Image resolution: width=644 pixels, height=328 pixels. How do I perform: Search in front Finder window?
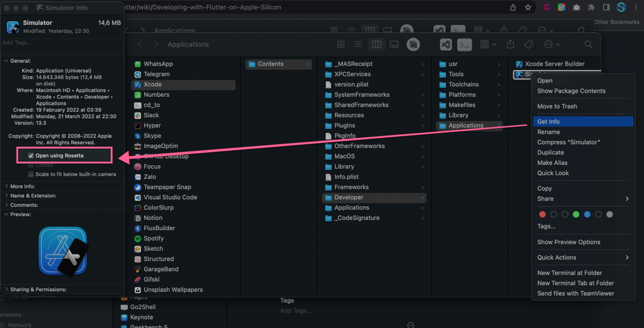pyautogui.click(x=588, y=44)
